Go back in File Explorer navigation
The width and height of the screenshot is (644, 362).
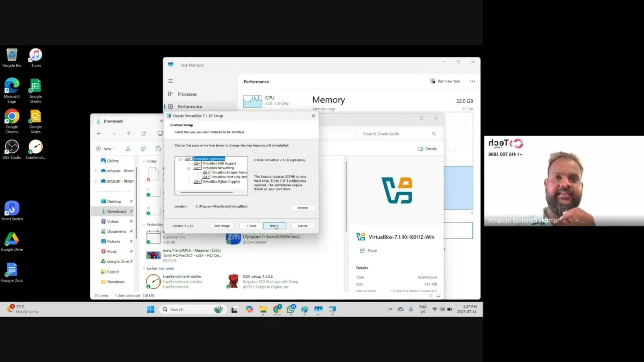99,133
